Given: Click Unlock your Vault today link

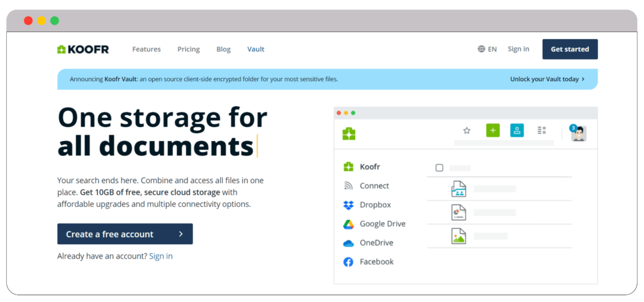Looking at the screenshot, I should coord(547,79).
